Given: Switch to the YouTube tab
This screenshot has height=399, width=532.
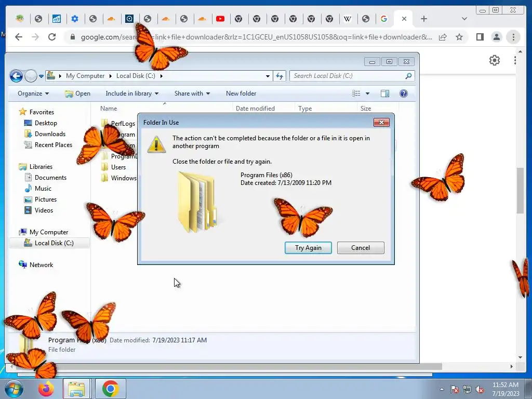Looking at the screenshot, I should pyautogui.click(x=220, y=19).
